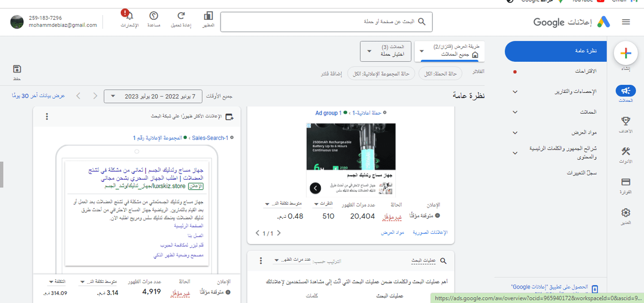
Task: Open the view (طريقة العرض) all campaigns dropdown
Action: pyautogui.click(x=450, y=51)
